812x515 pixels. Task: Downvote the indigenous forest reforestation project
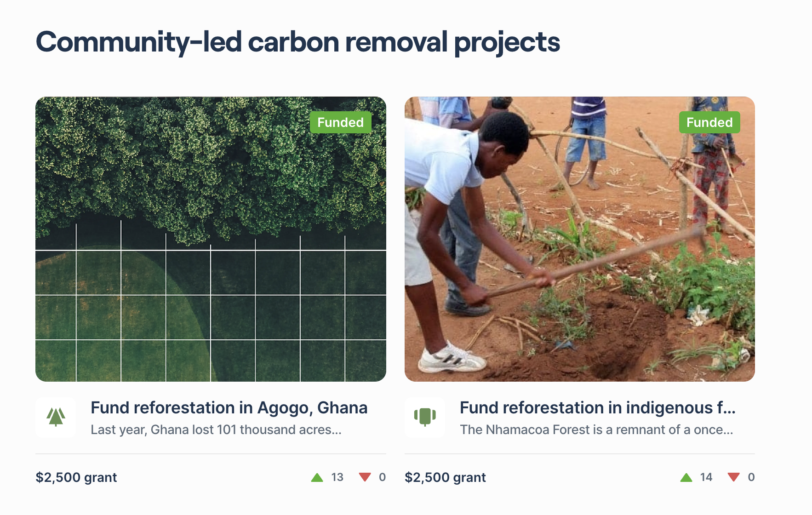coord(734,477)
